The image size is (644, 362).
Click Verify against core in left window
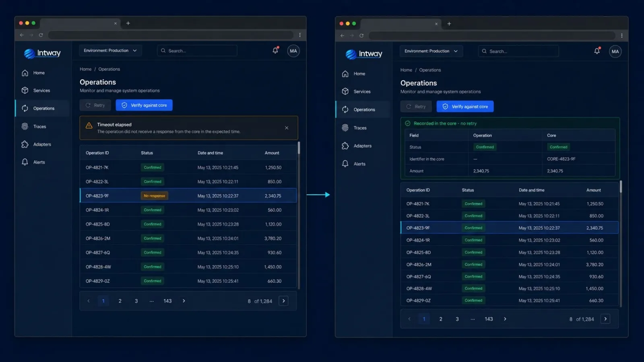tap(144, 105)
